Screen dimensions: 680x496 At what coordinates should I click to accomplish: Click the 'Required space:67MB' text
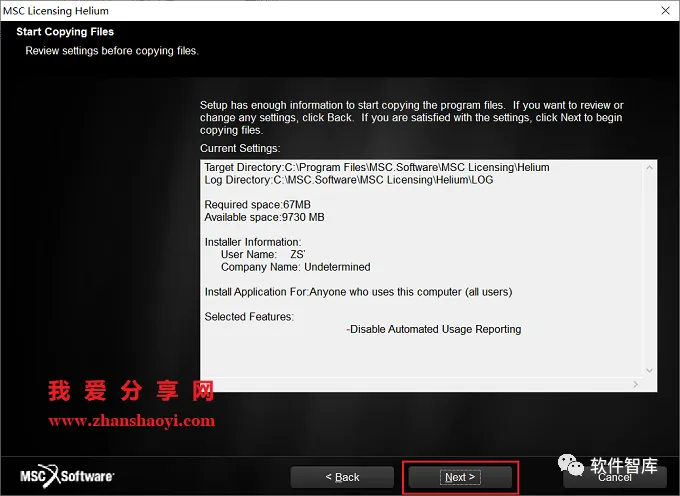(x=257, y=205)
